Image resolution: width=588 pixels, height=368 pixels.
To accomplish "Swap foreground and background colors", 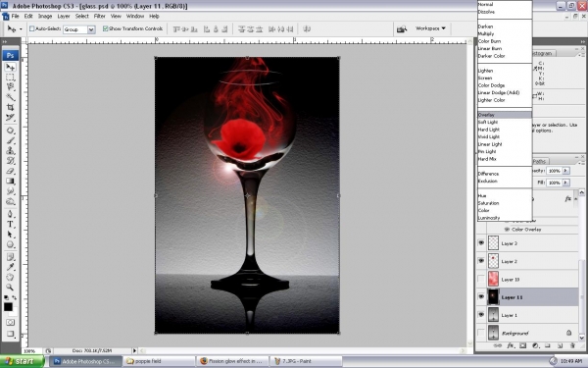I will (15, 297).
